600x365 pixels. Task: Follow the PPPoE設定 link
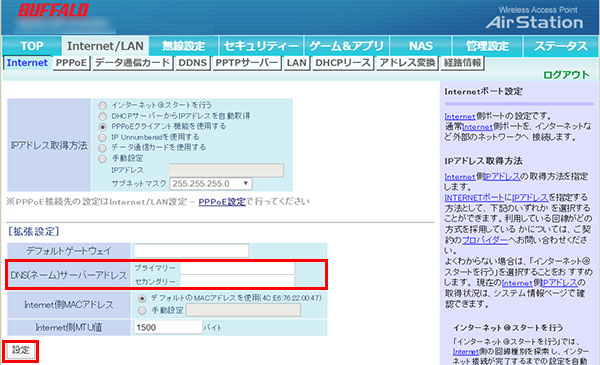(222, 202)
